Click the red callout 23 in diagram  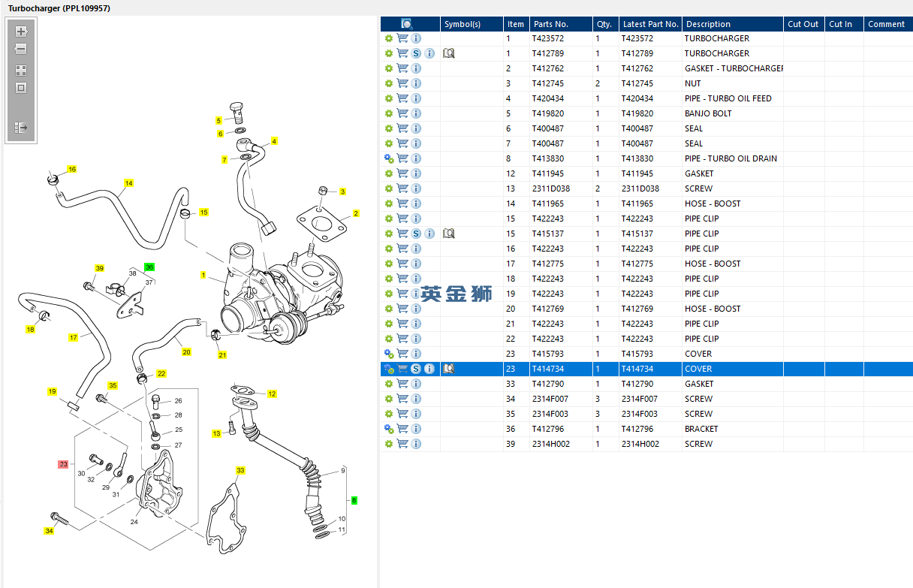tap(63, 464)
